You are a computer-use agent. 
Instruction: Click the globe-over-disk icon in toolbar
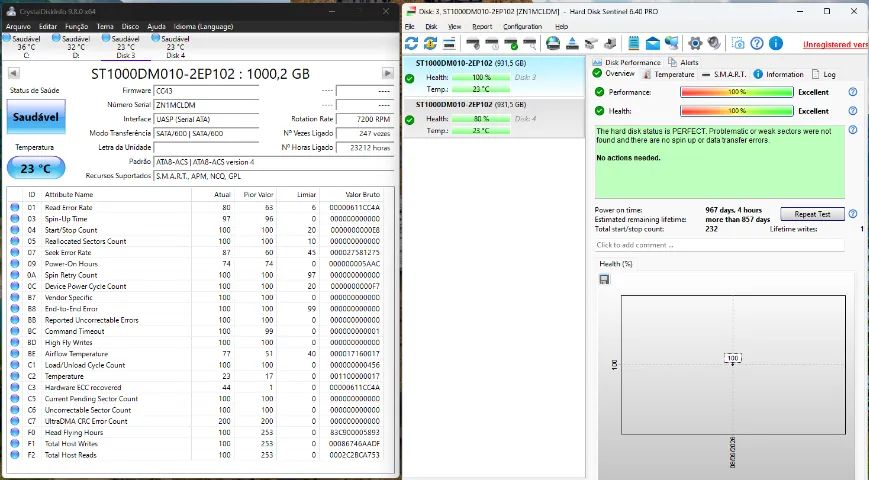pos(553,43)
